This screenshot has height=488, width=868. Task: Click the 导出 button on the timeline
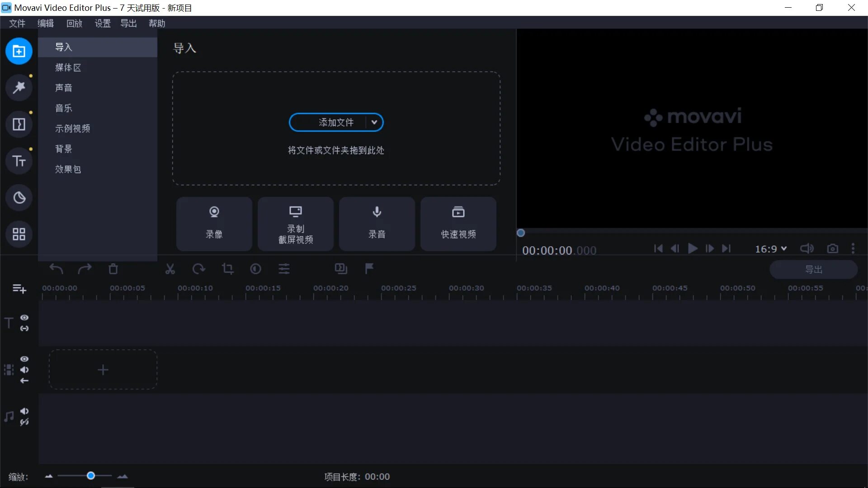tap(814, 269)
